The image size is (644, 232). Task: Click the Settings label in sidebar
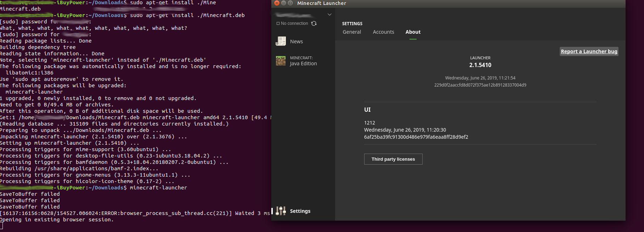point(300,211)
